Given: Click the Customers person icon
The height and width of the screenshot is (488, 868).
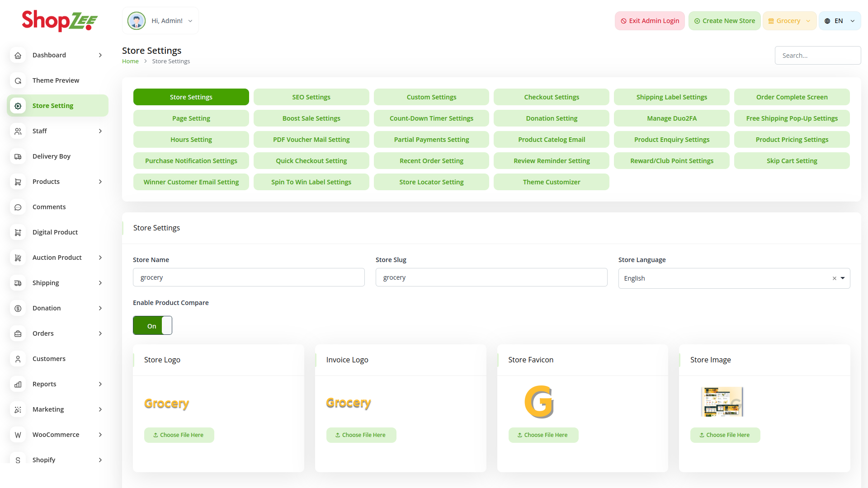Looking at the screenshot, I should coord(18,359).
